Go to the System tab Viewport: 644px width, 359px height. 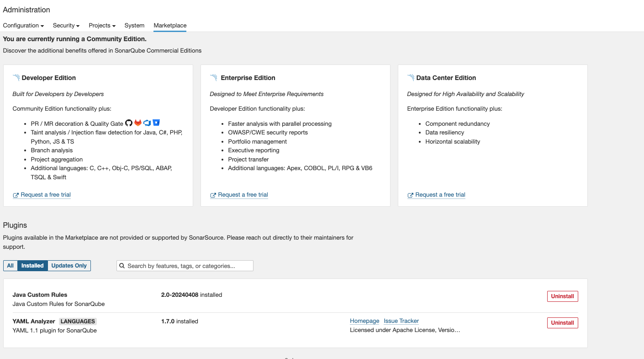134,26
